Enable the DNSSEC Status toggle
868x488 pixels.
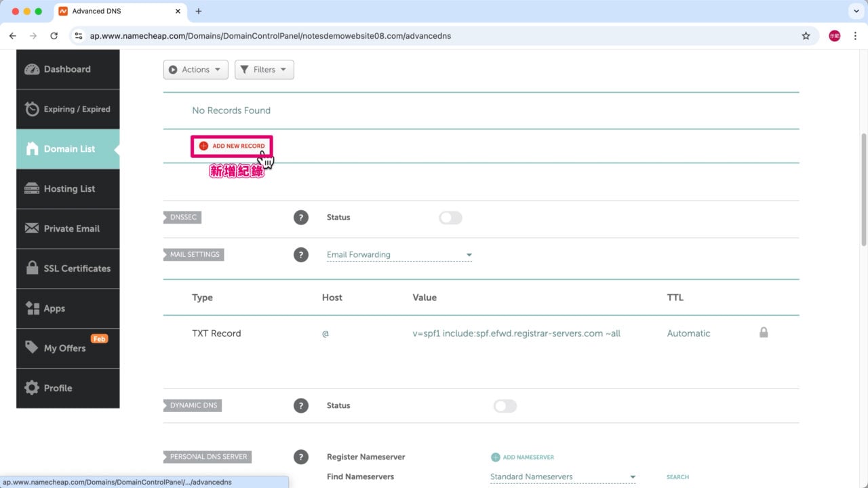tap(450, 217)
